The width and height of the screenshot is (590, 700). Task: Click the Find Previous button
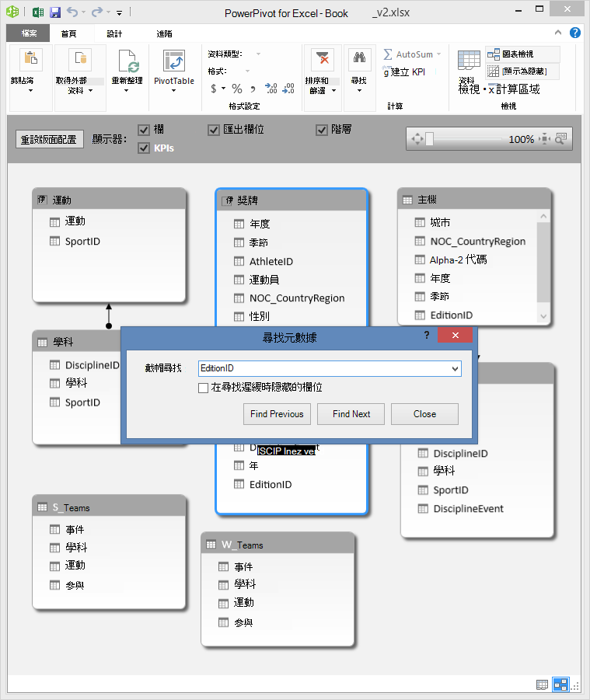point(277,414)
